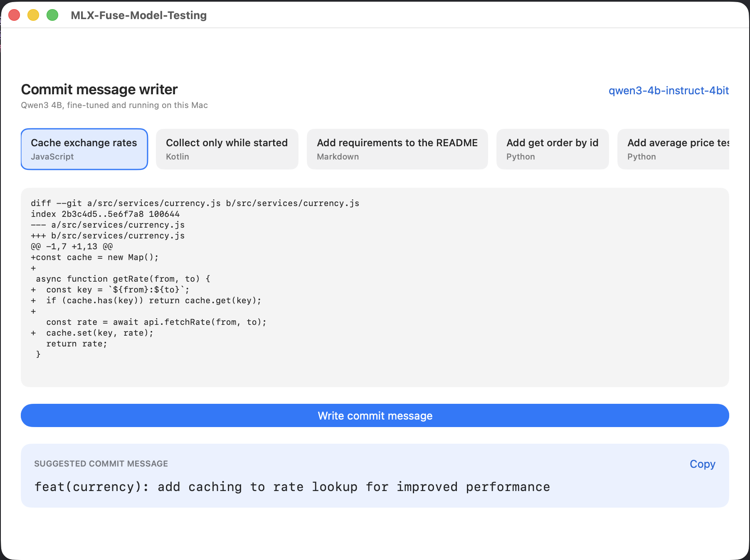Click the MLX-Fuse-Model-Testing window title
The height and width of the screenshot is (560, 750).
[139, 15]
